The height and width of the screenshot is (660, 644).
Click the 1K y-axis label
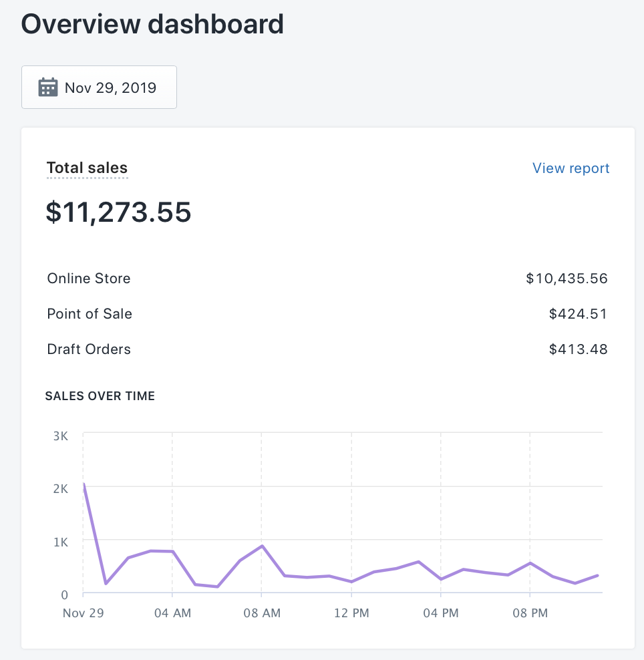61,542
